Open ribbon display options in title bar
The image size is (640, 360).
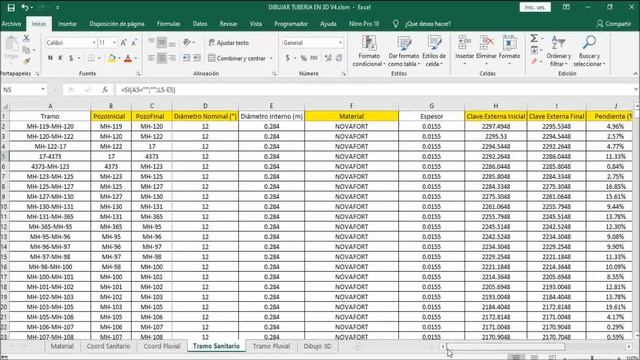click(x=566, y=7)
